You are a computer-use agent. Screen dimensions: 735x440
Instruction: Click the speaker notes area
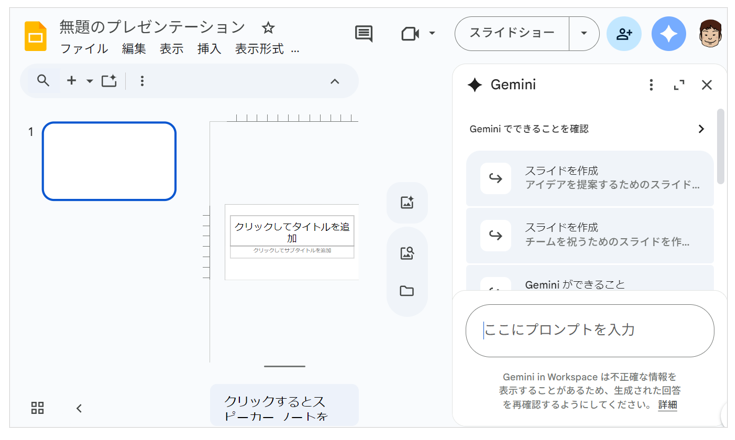(284, 405)
